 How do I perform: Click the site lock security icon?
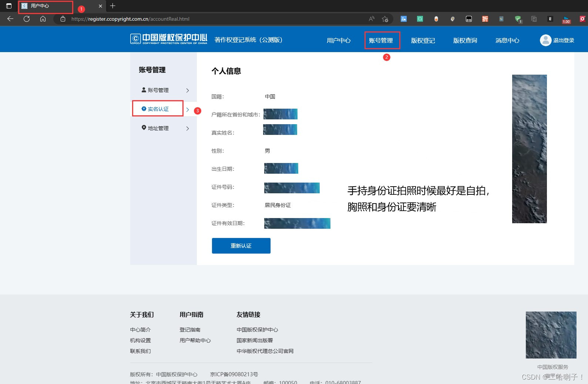point(63,19)
